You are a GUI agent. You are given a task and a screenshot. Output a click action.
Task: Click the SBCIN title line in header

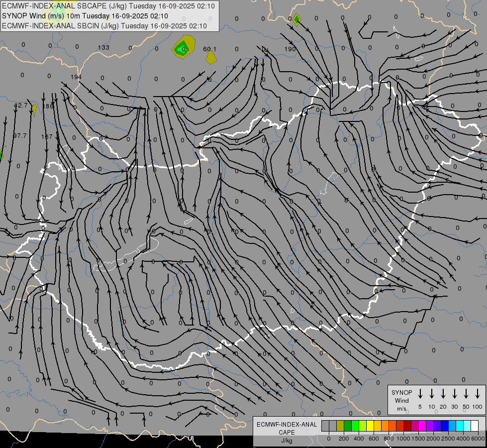tap(104, 26)
